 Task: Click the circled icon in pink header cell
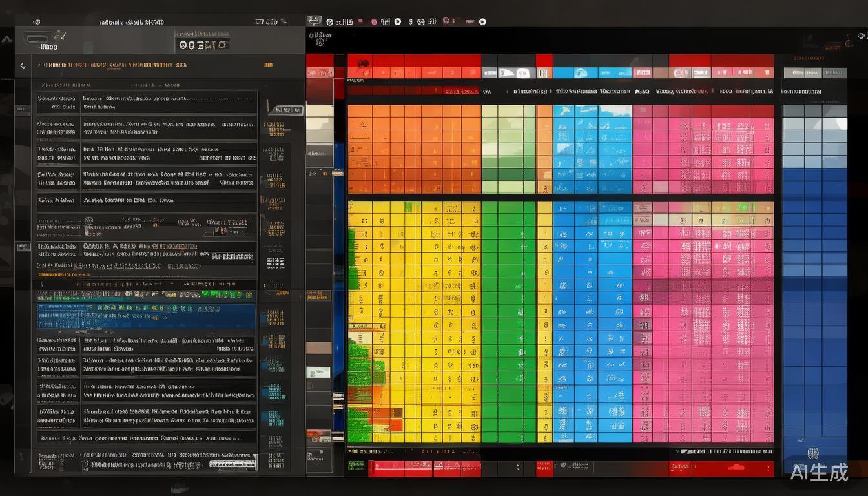(679, 74)
